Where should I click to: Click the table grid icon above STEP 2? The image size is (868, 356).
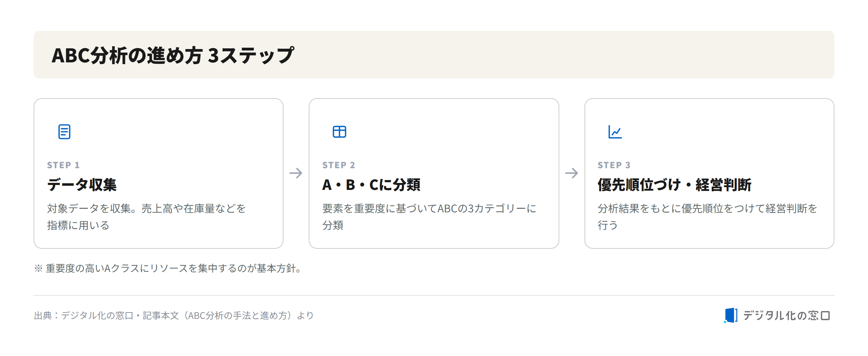point(339,132)
